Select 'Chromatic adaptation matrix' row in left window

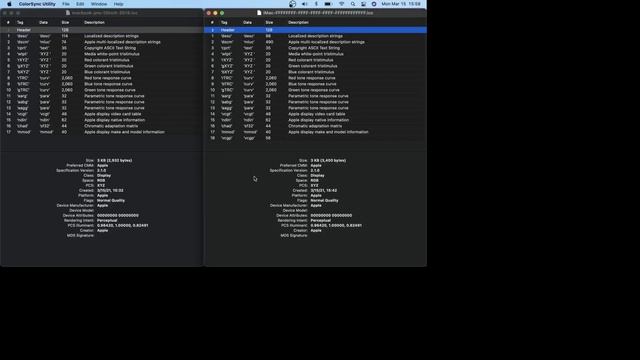click(101, 126)
